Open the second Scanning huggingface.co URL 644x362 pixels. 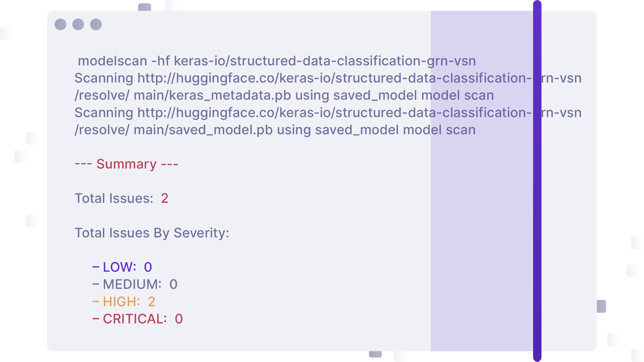(x=359, y=113)
